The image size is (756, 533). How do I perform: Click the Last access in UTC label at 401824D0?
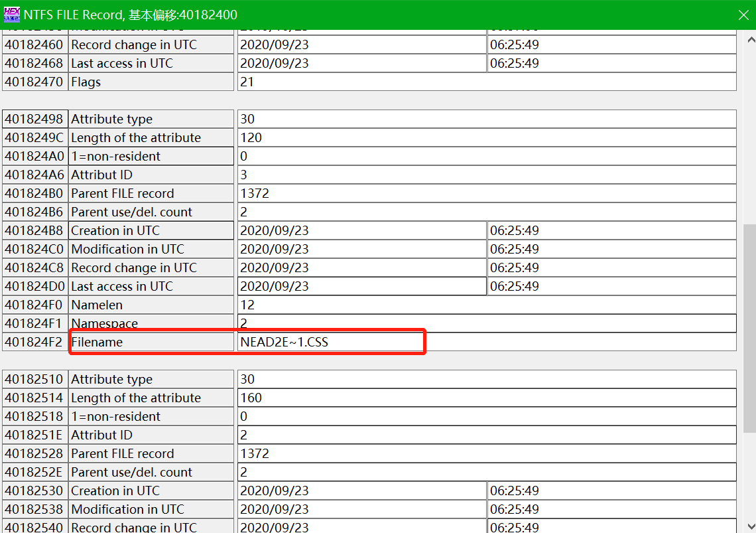click(x=151, y=286)
